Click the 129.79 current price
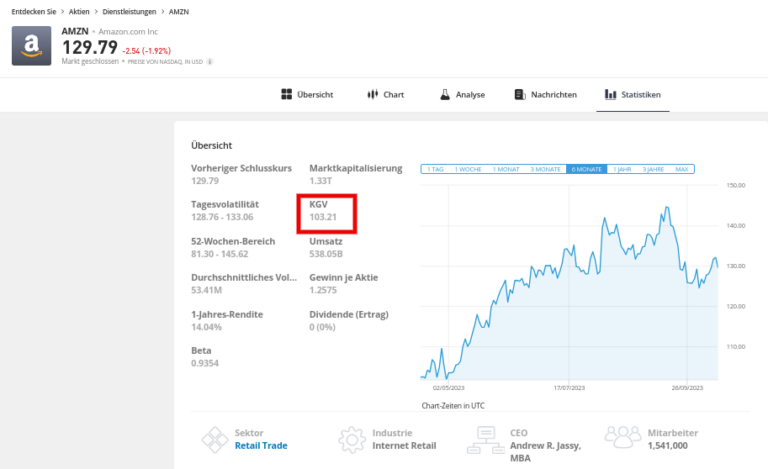This screenshot has width=768, height=469. click(x=90, y=47)
